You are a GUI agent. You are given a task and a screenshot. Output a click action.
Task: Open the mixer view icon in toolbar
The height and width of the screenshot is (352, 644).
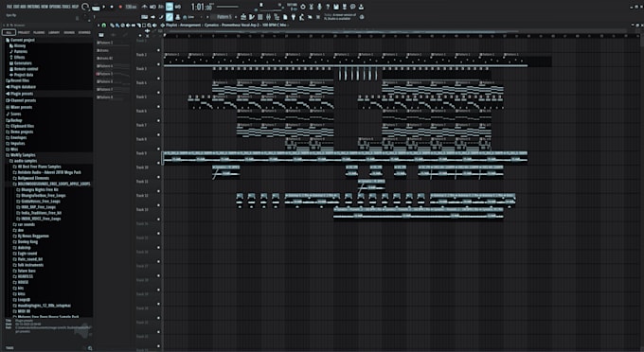(x=268, y=17)
